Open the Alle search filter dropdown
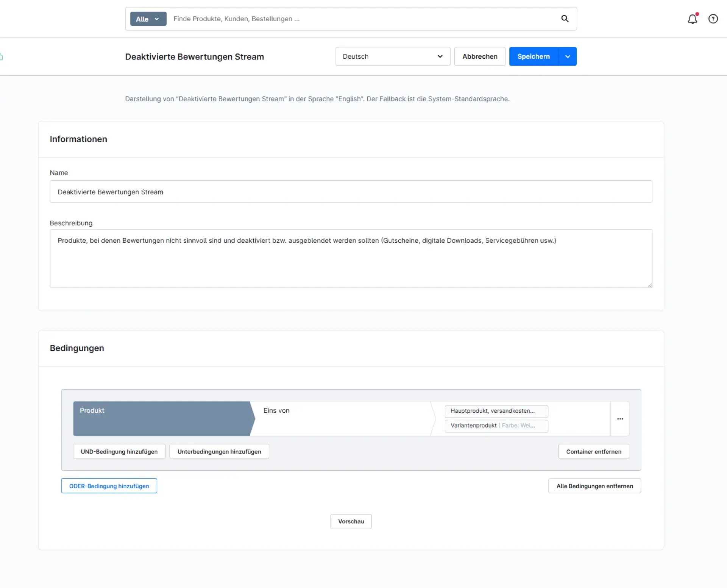Image resolution: width=727 pixels, height=588 pixels. coord(148,19)
